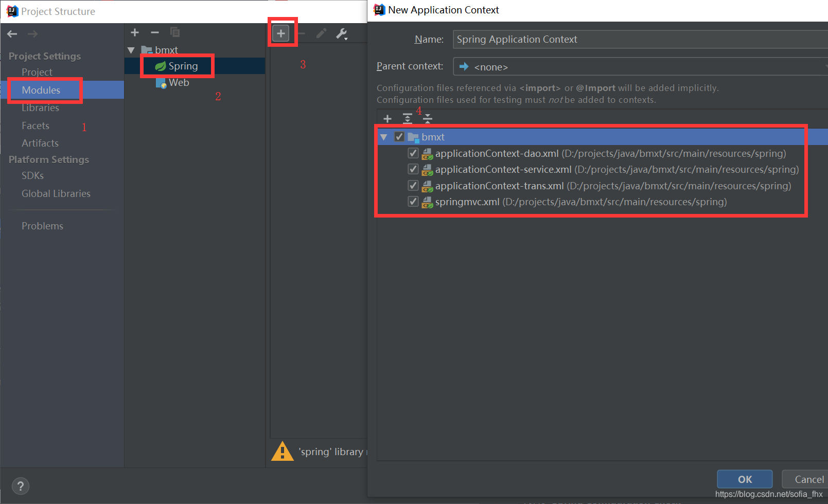
Task: Uncheck applicationContext-dao.xml
Action: tap(413, 153)
